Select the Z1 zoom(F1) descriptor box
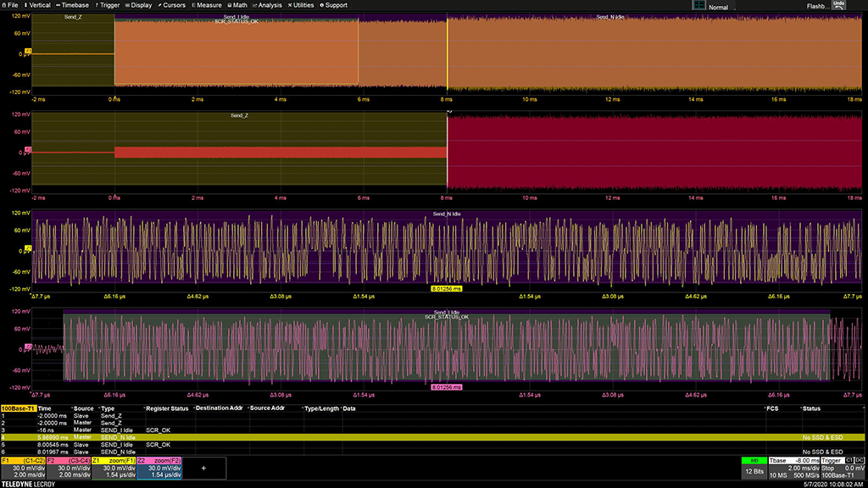Image resolution: width=868 pixels, height=488 pixels. point(114,468)
